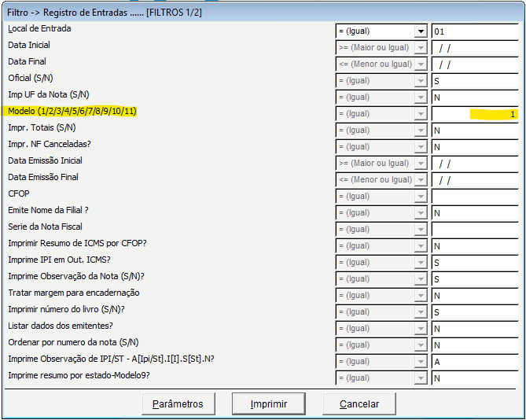Image resolution: width=526 pixels, height=420 pixels.
Task: Open the Data Emissão Final operator dropdown
Action: pos(381,180)
